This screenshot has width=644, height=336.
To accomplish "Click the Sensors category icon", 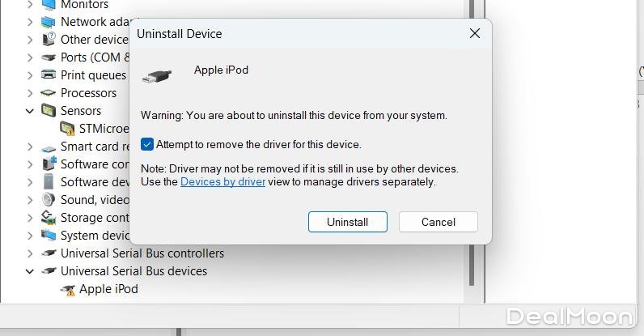I will pos(49,111).
